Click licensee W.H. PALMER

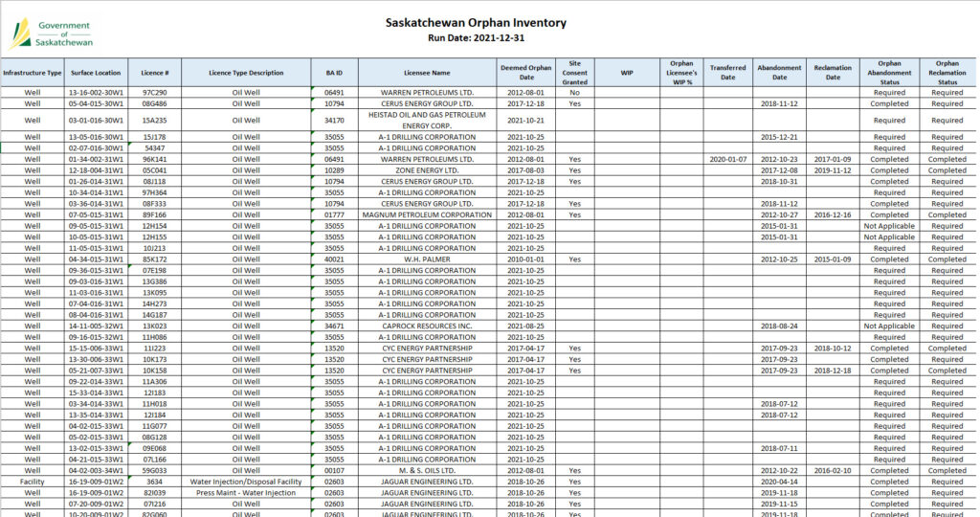click(427, 258)
